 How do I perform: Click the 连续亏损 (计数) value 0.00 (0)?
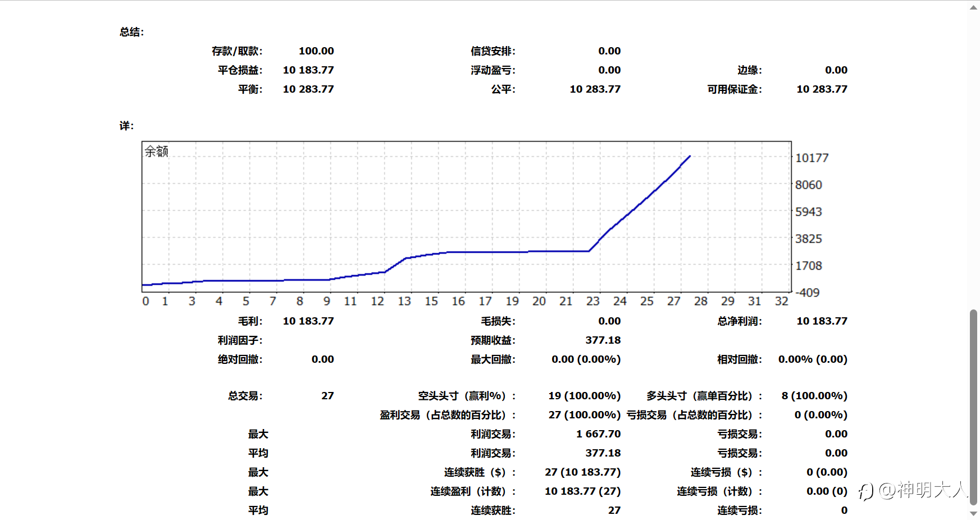pyautogui.click(x=827, y=491)
